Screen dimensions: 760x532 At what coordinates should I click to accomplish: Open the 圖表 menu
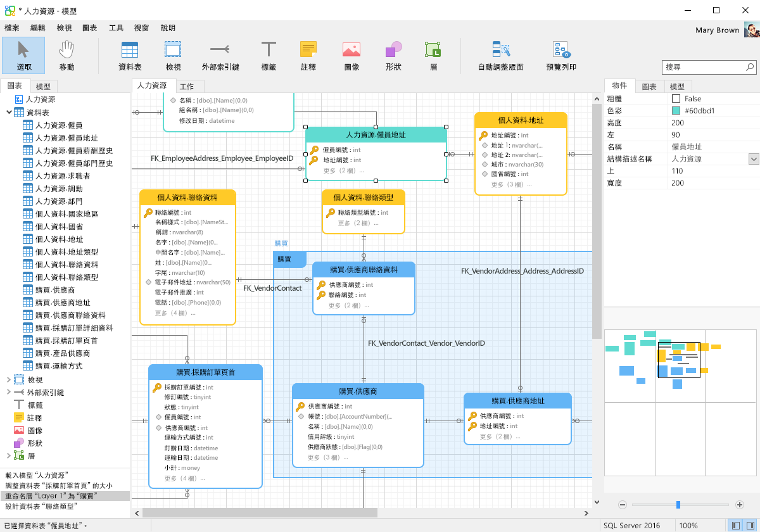[90, 28]
